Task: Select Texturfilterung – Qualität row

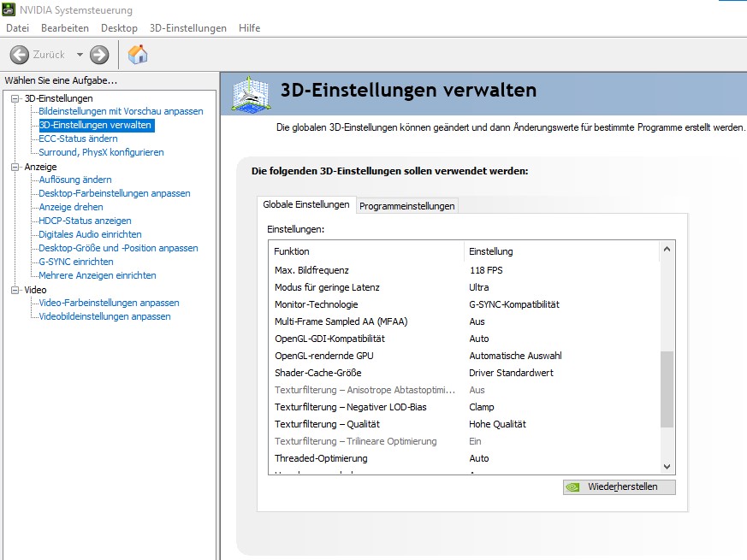Action: pos(465,425)
